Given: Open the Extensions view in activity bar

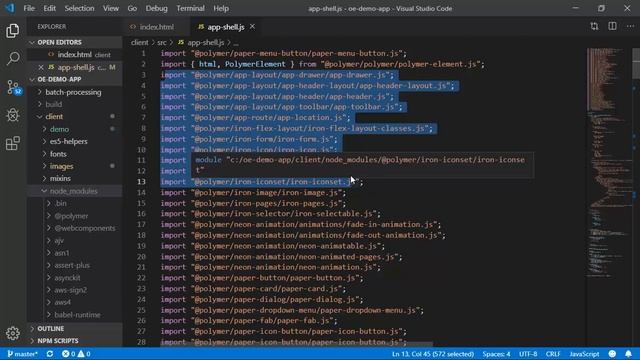Looking at the screenshot, I should (13, 143).
